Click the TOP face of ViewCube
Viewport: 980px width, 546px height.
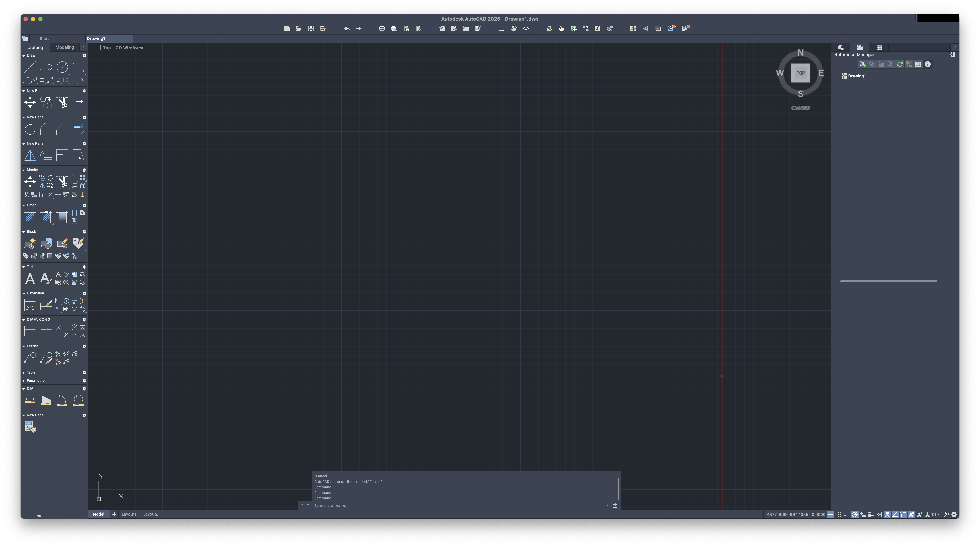[800, 73]
